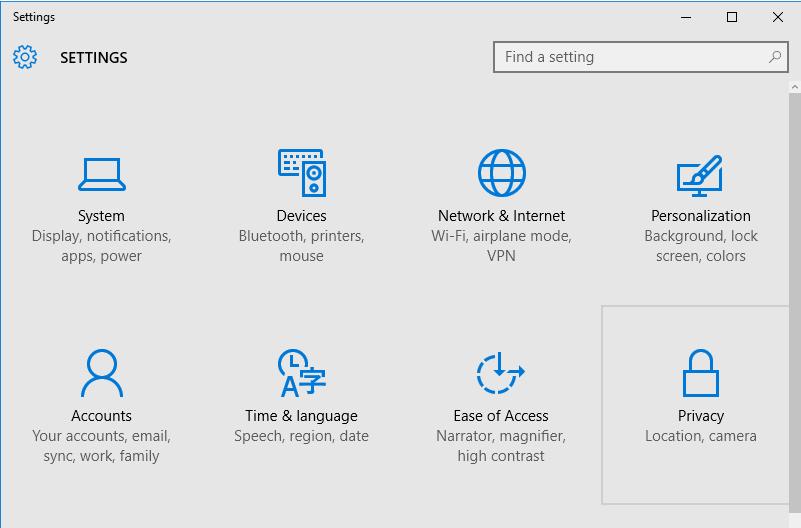
Task: Click the vertical scrollbar track
Action: coord(794,299)
